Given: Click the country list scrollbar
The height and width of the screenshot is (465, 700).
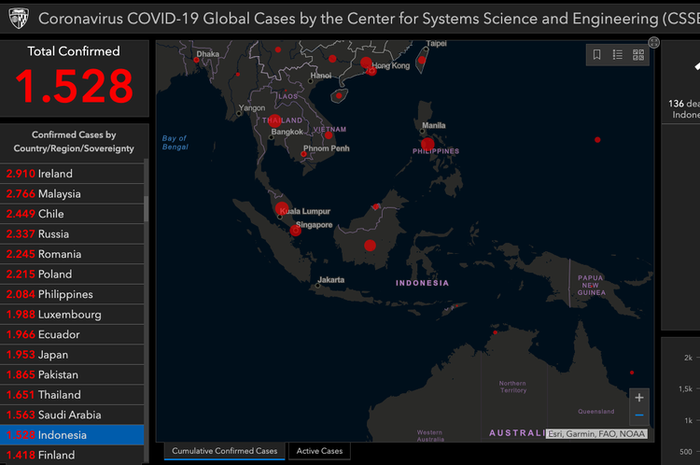Looking at the screenshot, I should click(x=147, y=208).
